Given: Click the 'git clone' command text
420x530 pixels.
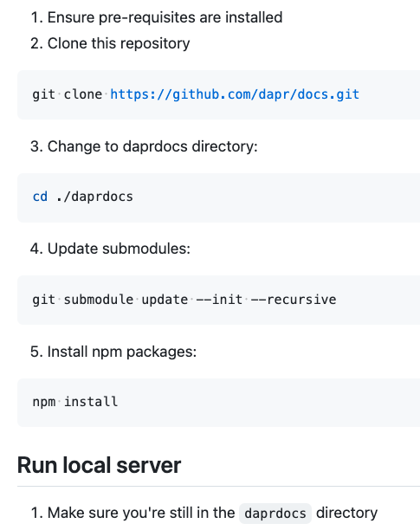Looking at the screenshot, I should tap(68, 94).
